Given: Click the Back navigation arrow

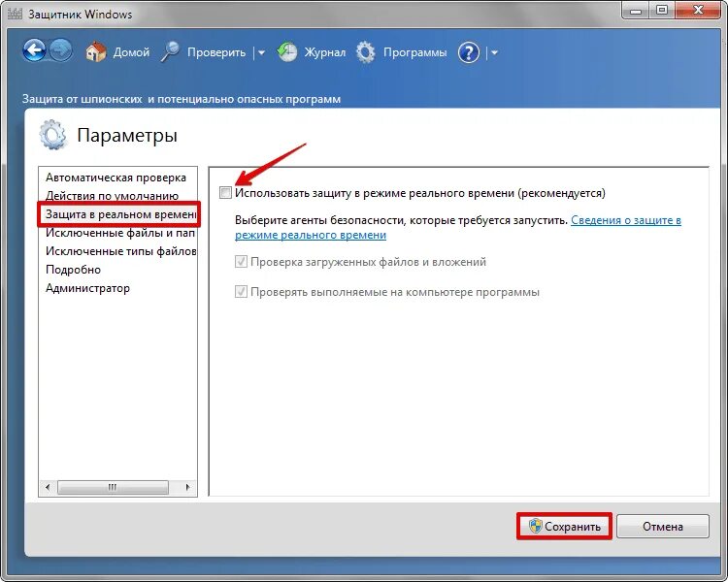Looking at the screenshot, I should (34, 50).
